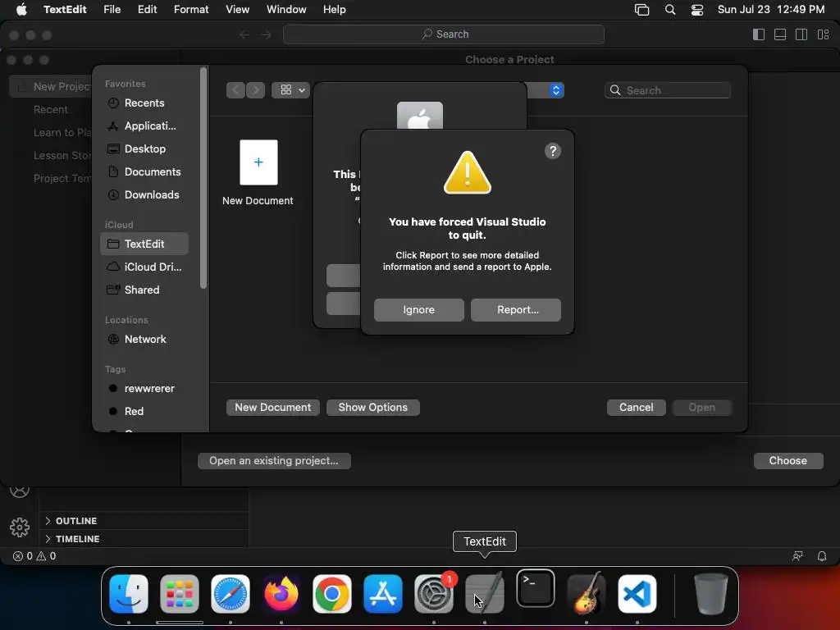The image size is (840, 630).
Task: Open Finder from the Dock
Action: pyautogui.click(x=129, y=594)
